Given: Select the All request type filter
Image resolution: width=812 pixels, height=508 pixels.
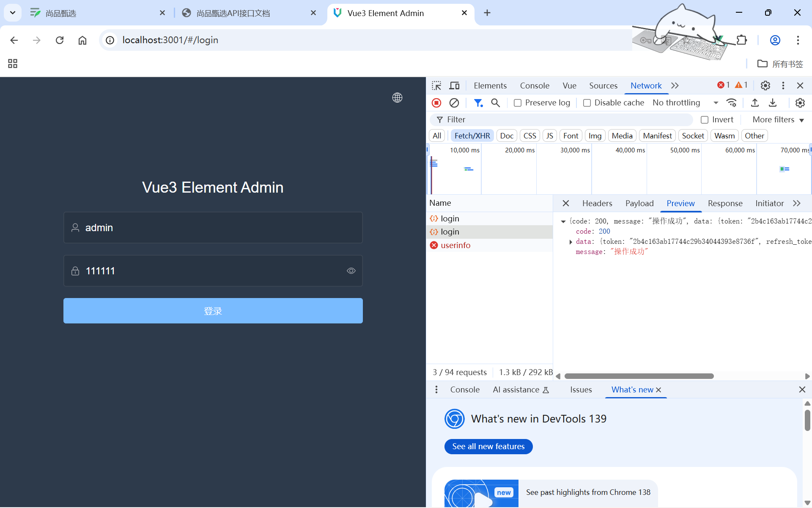Looking at the screenshot, I should [437, 136].
